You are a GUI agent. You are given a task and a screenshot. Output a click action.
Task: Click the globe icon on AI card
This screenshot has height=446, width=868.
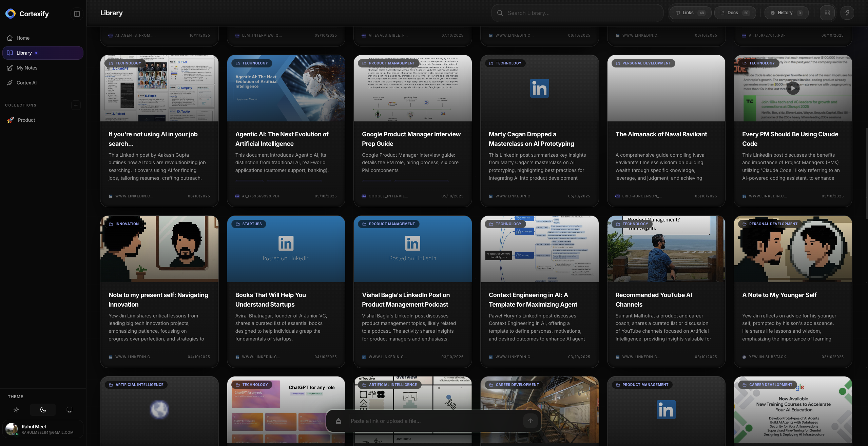click(159, 409)
